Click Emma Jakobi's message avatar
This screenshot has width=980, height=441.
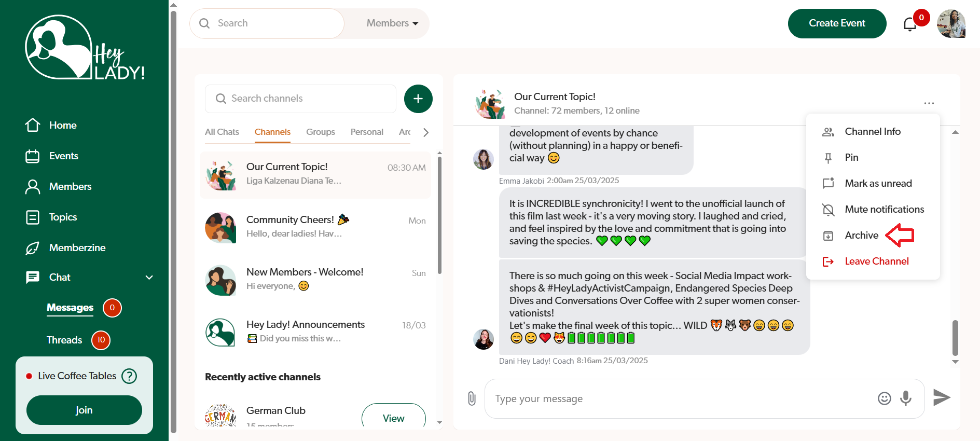point(484,159)
